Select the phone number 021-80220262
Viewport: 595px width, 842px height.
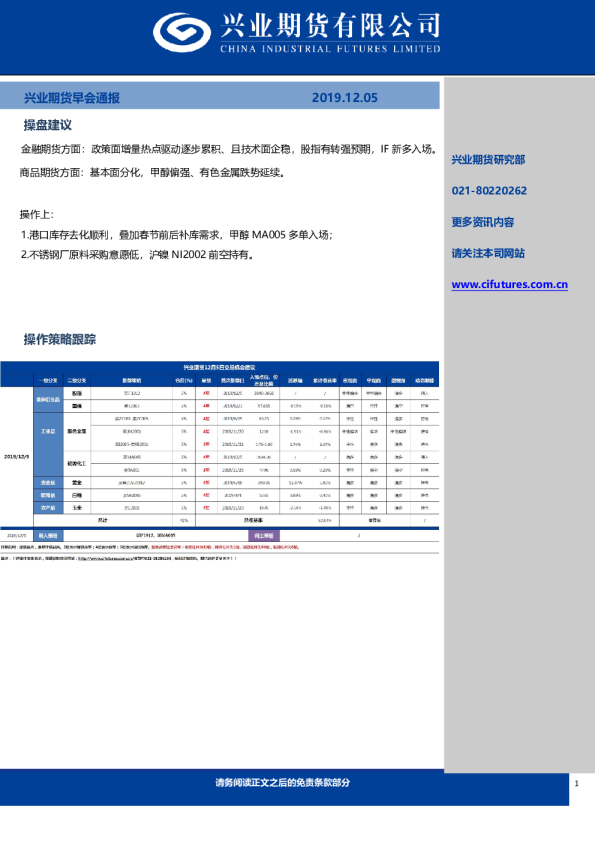pos(489,191)
